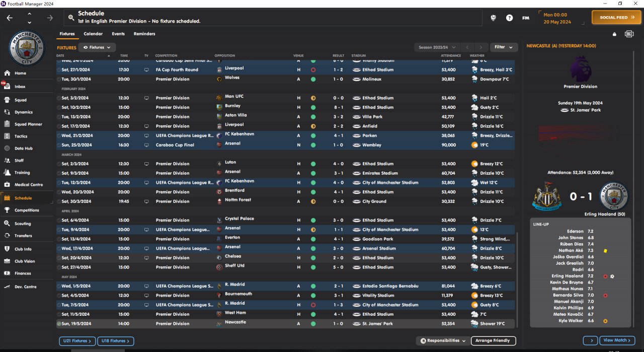Select the Newcastle fixture on 19/5/2024
Image resolution: width=644 pixels, height=352 pixels.
[x=286, y=324]
